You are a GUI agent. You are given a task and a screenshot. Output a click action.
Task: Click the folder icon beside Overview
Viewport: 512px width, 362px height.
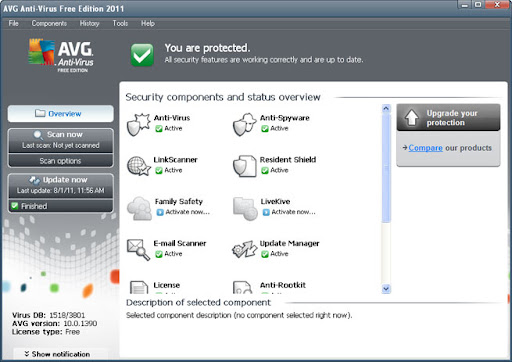pos(40,113)
